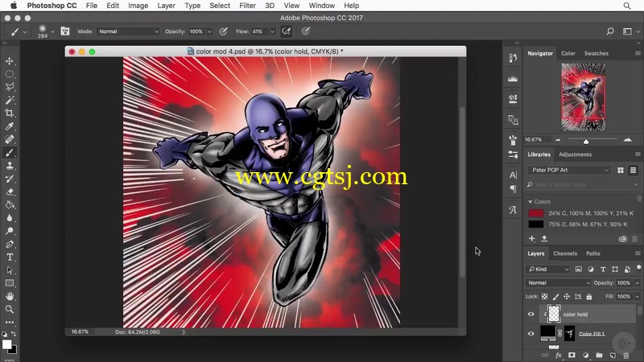
Task: Select the Eyedropper tool
Action: coord(10,126)
